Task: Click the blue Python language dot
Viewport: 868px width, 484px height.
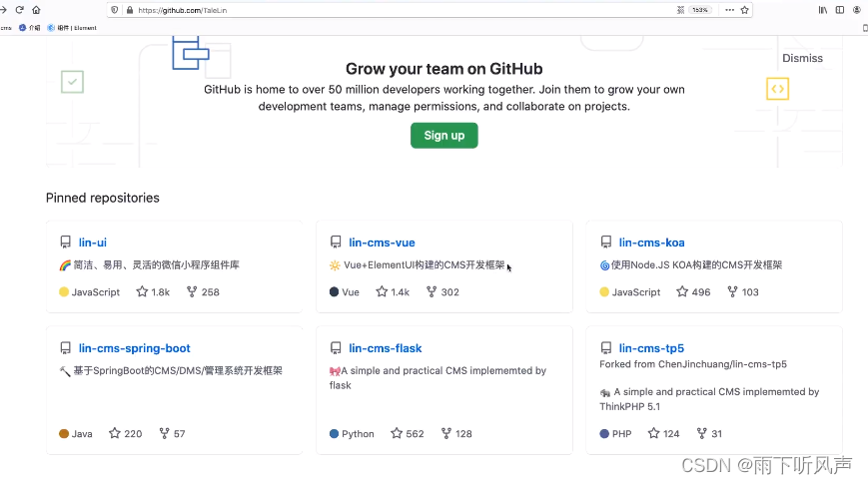Action: pos(334,434)
